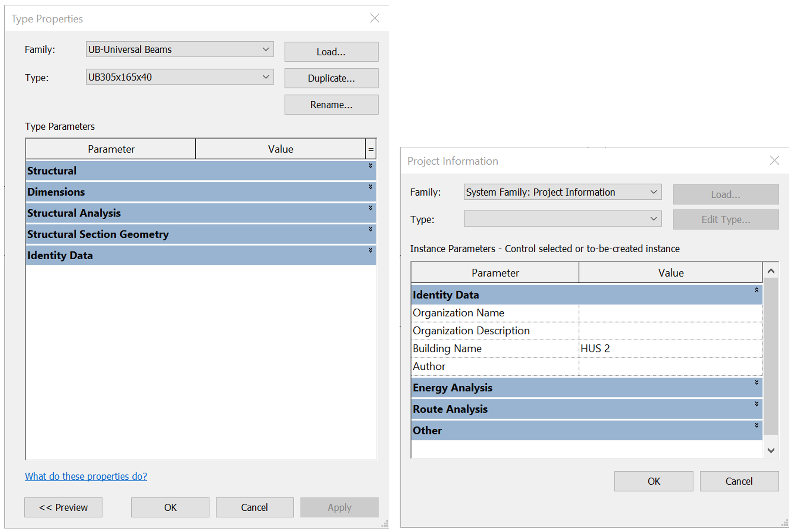Confirm with OK in Project Information

pos(654,481)
